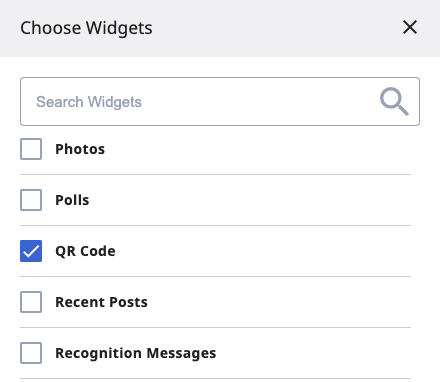440x382 pixels.
Task: Focus the Search Widgets input field
Action: tap(220, 102)
